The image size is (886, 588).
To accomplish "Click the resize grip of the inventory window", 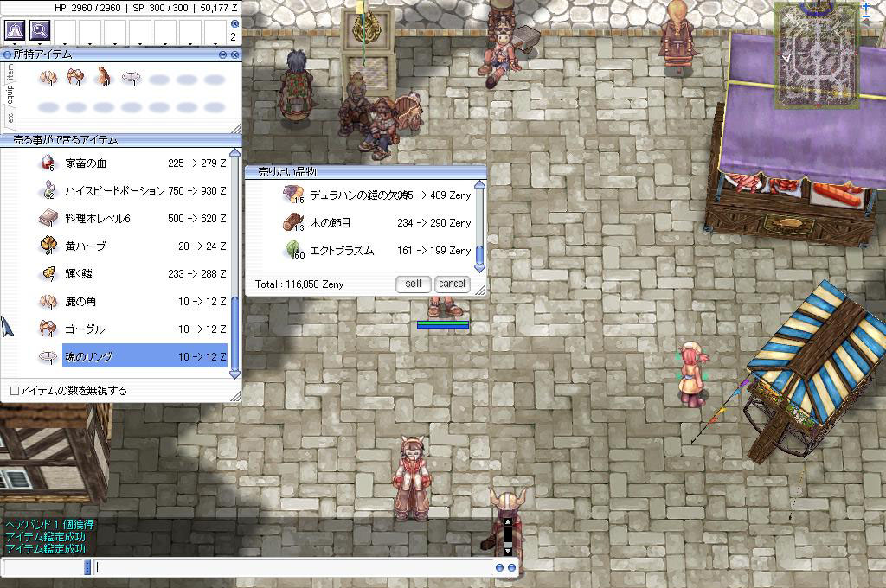I will [235, 129].
